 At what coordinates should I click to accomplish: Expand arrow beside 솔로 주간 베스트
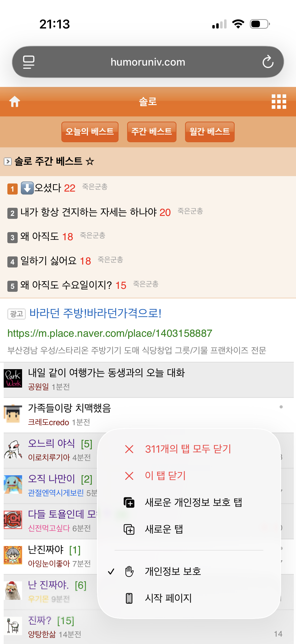click(x=8, y=162)
